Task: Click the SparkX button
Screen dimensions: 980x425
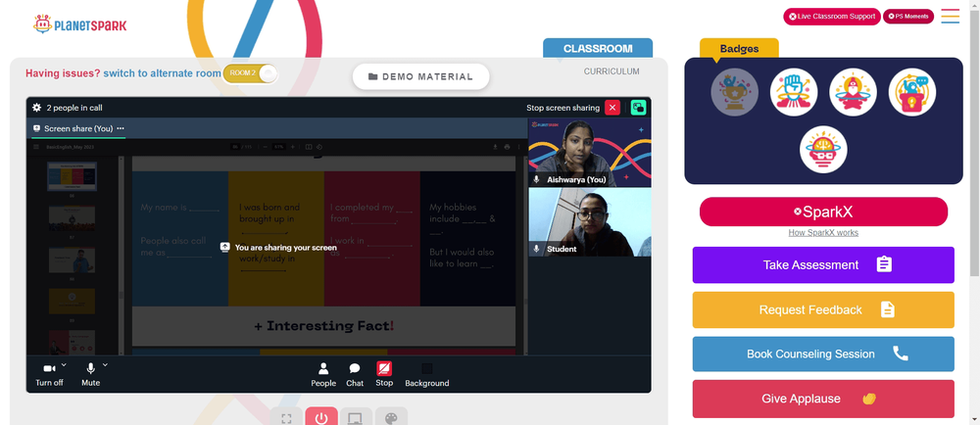Action: [823, 212]
